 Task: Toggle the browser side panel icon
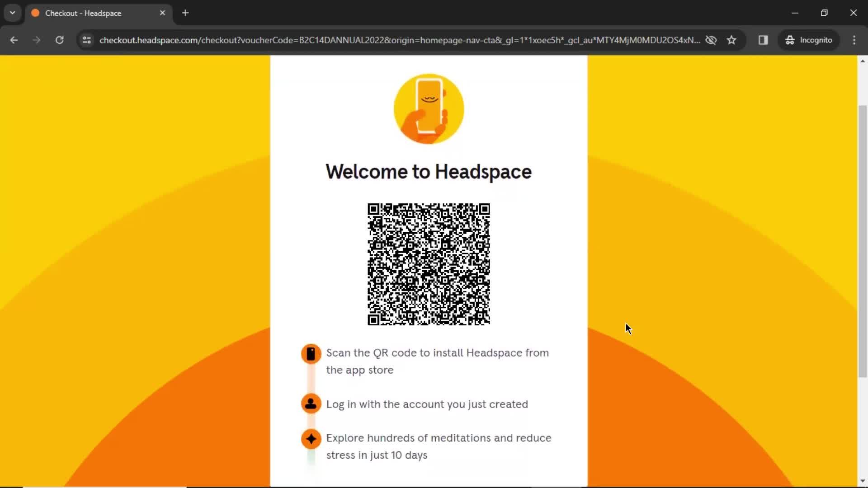763,40
